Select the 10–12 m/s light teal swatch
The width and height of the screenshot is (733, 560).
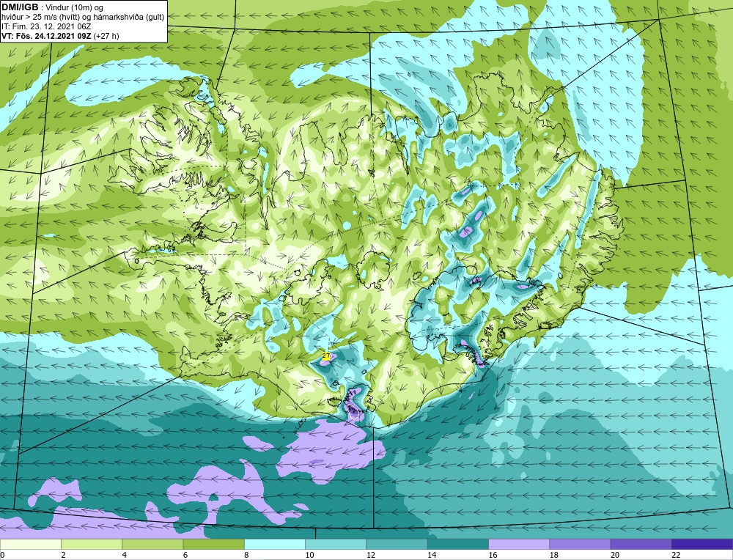336,544
